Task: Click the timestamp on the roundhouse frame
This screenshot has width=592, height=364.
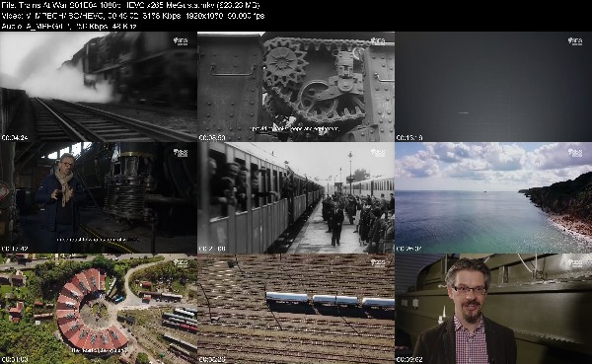Action: click(x=15, y=360)
